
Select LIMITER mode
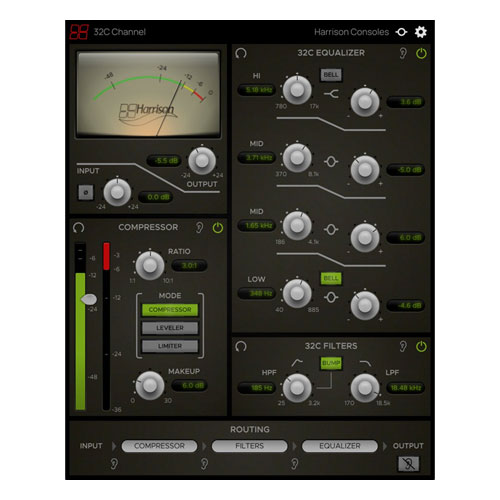[170, 346]
